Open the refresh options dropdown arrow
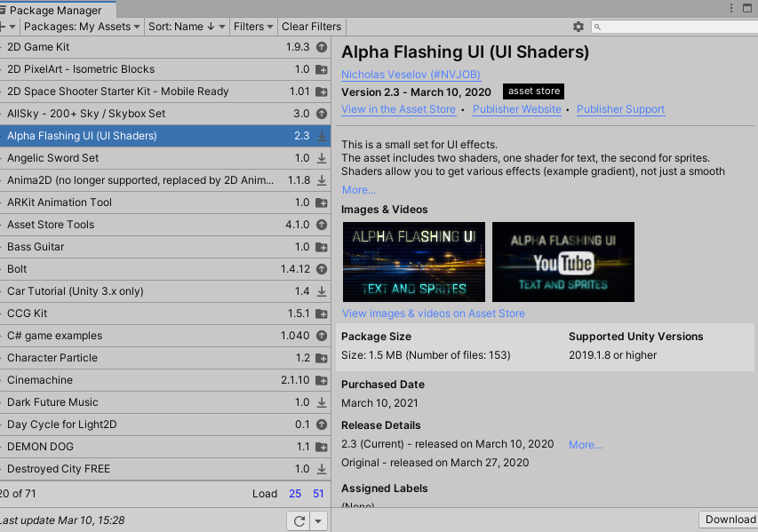 (x=318, y=520)
